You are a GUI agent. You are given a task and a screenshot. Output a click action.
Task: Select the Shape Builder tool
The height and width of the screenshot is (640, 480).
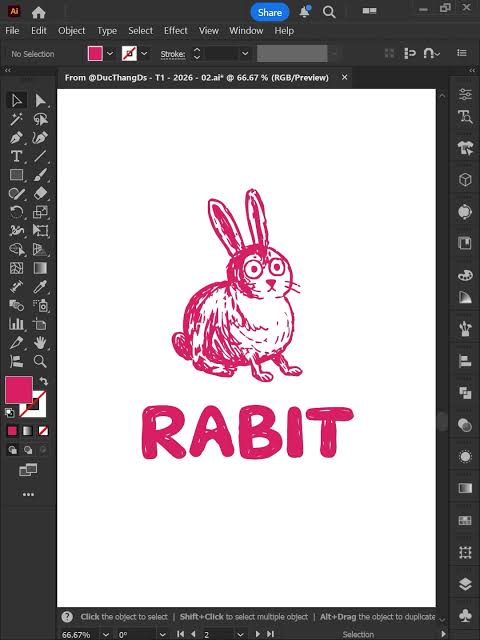click(x=16, y=249)
